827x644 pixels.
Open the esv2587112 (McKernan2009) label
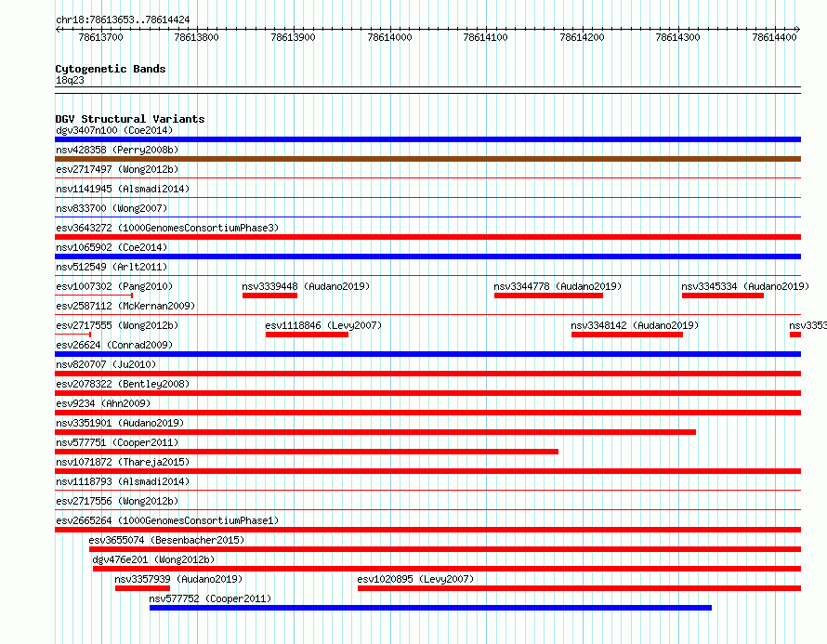(x=125, y=306)
